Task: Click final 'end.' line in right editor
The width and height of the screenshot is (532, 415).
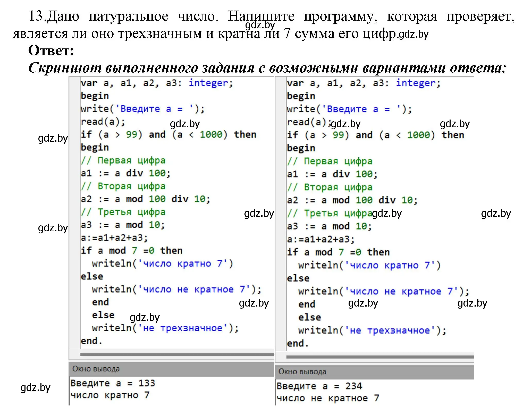Action: (298, 343)
